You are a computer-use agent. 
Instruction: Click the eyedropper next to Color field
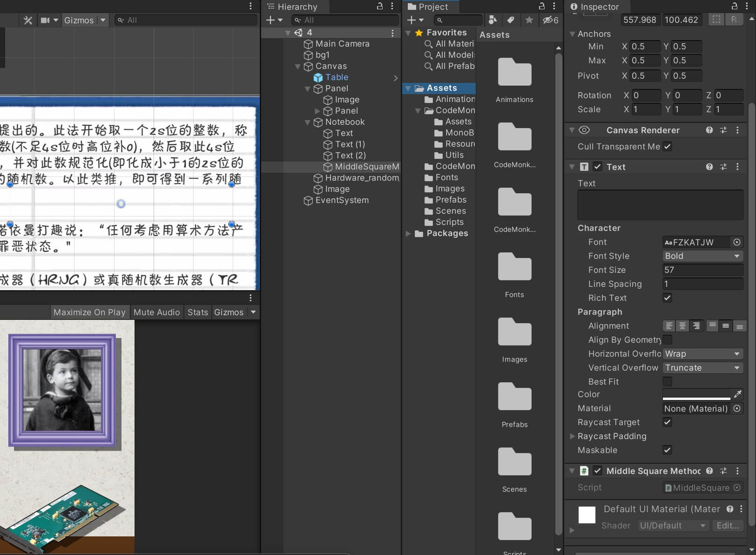[737, 394]
